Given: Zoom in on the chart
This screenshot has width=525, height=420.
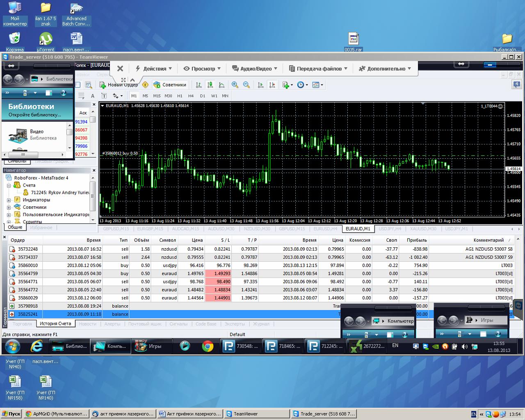Looking at the screenshot, I should click(x=235, y=85).
